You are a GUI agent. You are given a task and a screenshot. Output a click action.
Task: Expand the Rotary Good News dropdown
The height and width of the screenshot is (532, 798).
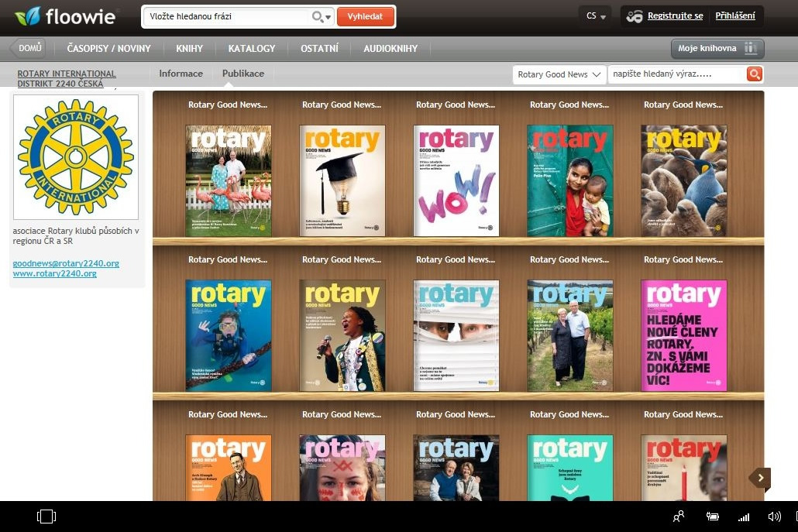click(x=559, y=74)
